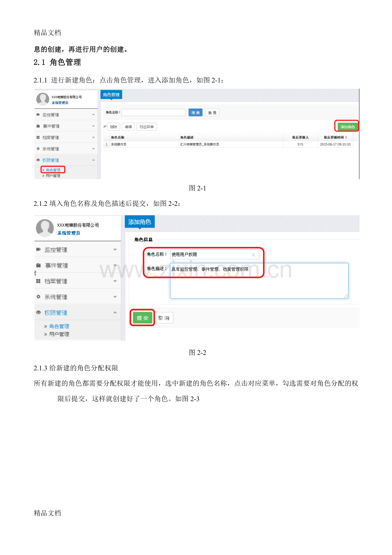The width and height of the screenshot is (392, 555).
Task: Collapse 权限管理 chevron in the lower sidebar
Action: (115, 312)
